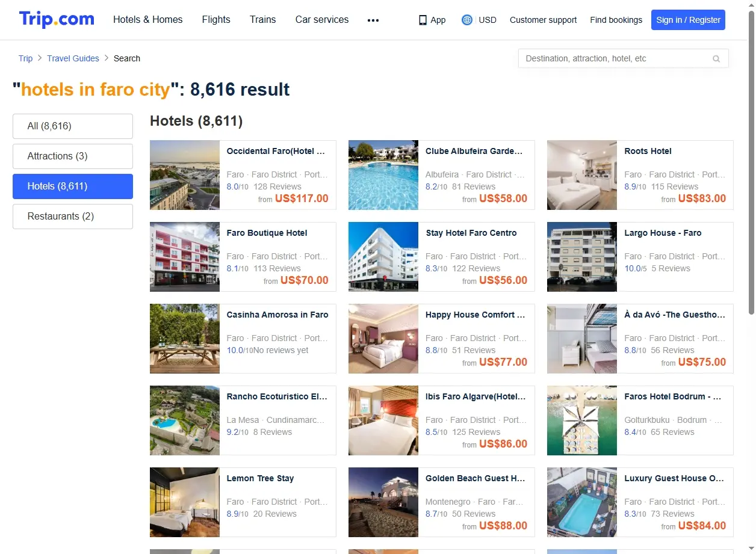Go to Trip breadcrumb link
The image size is (756, 554).
click(25, 58)
